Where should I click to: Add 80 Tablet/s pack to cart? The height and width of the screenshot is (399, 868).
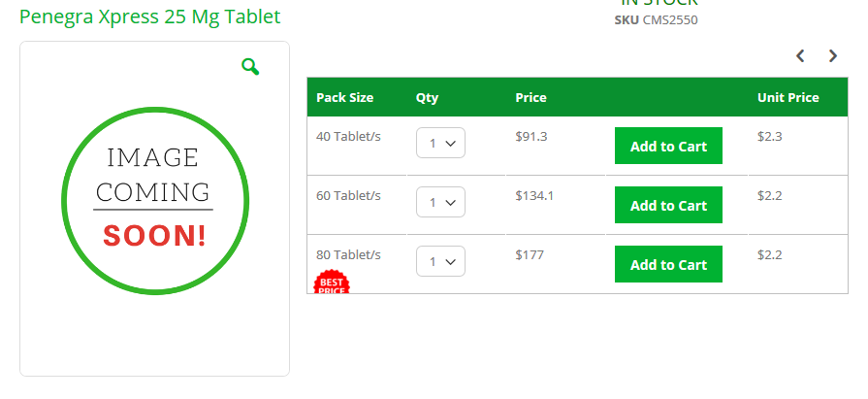click(668, 264)
